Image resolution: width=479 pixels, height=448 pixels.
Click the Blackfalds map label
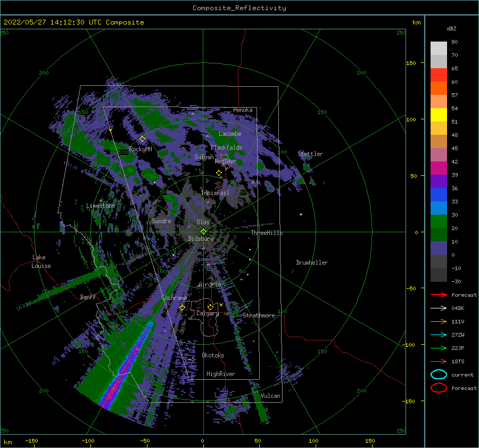(x=226, y=148)
